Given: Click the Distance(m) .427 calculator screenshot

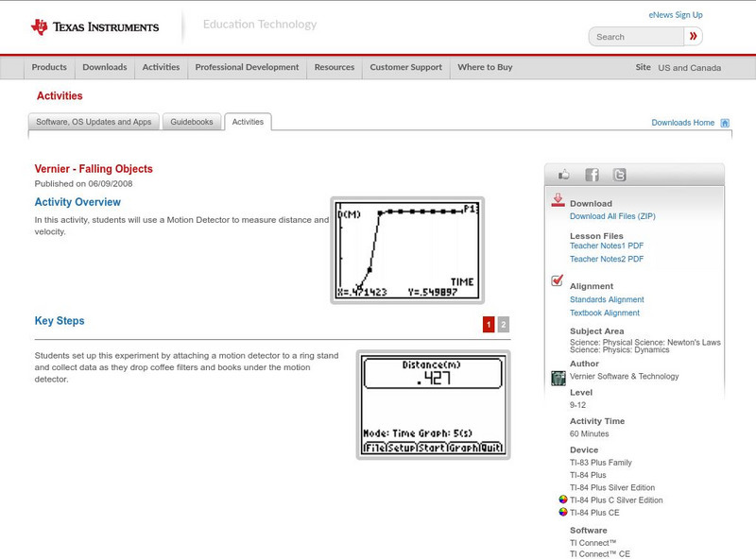Looking at the screenshot, I should click(x=433, y=405).
